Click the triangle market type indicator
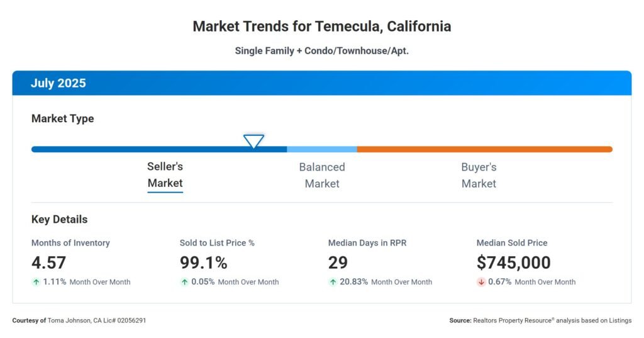This screenshot has width=644, height=338. pos(253,141)
